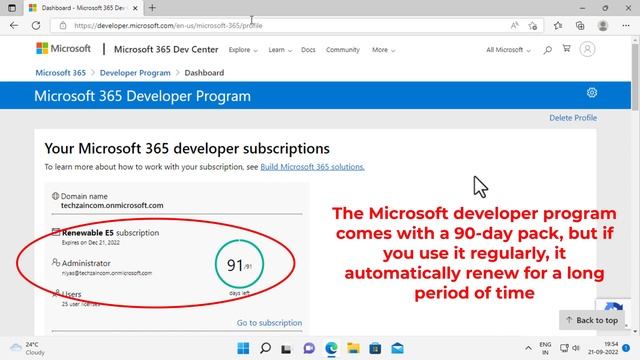The image size is (640, 360).
Task: Open Edge settings and more menu
Action: (626, 25)
